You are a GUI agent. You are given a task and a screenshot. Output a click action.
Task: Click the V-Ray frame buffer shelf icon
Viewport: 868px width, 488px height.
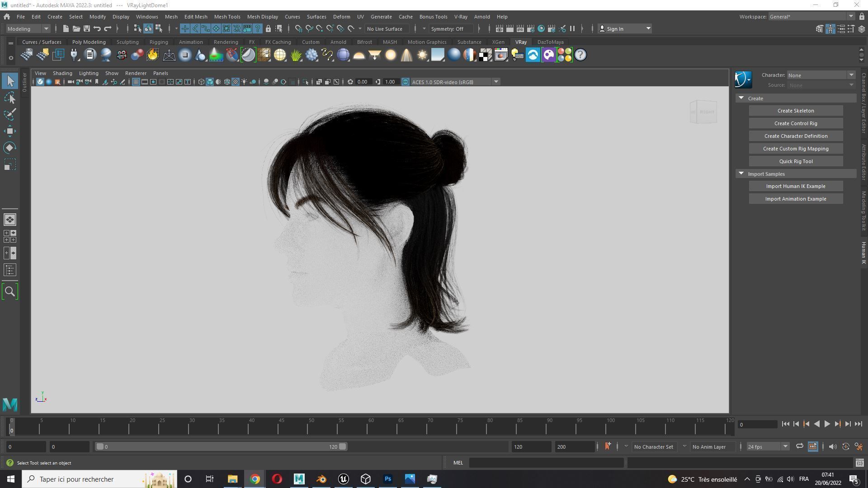pyautogui.click(x=501, y=55)
